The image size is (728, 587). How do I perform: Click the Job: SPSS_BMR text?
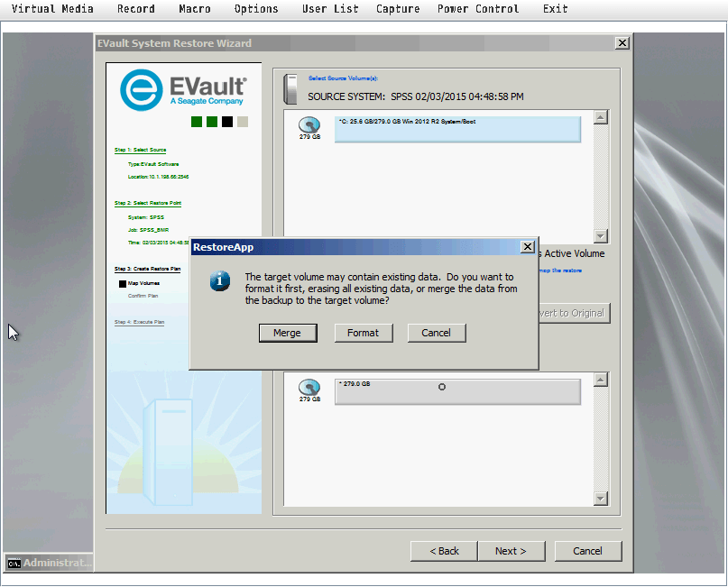tap(148, 230)
